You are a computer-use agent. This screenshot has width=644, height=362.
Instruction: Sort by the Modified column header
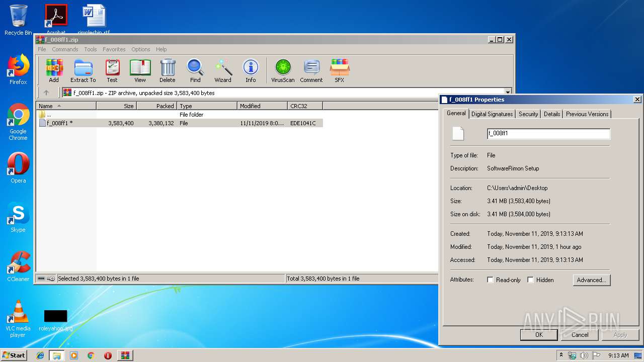click(262, 106)
